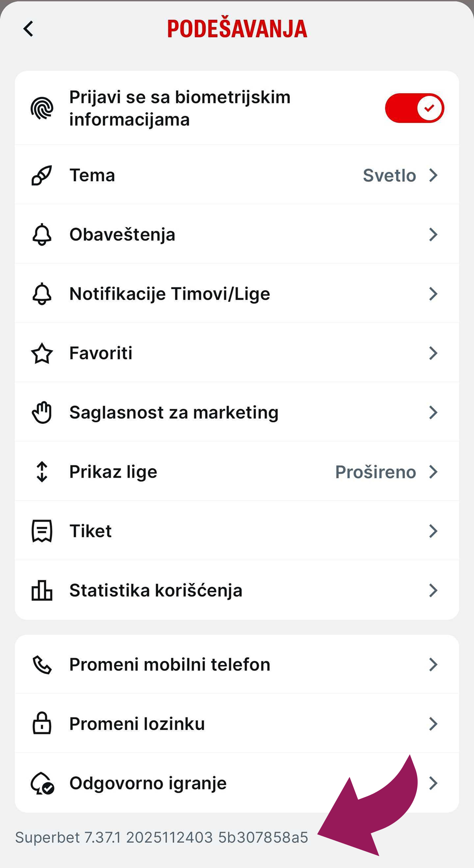Tap the fingerprint biometric icon

pyautogui.click(x=42, y=108)
